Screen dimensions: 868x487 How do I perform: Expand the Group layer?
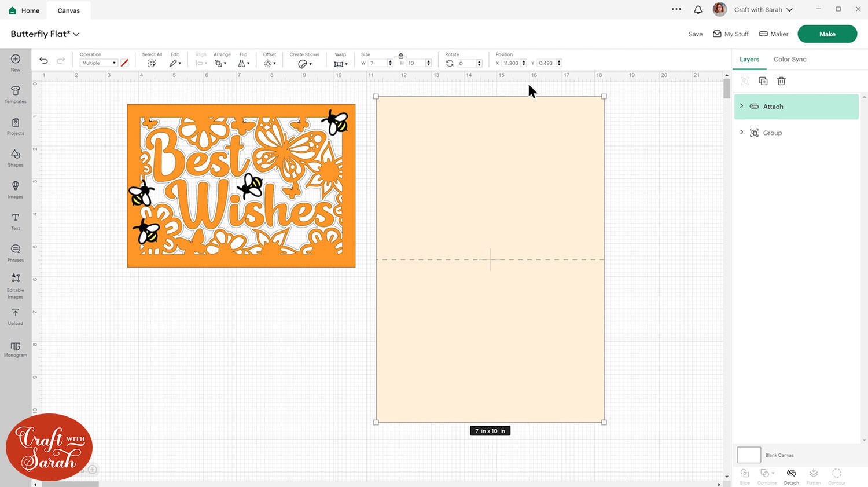pyautogui.click(x=741, y=133)
